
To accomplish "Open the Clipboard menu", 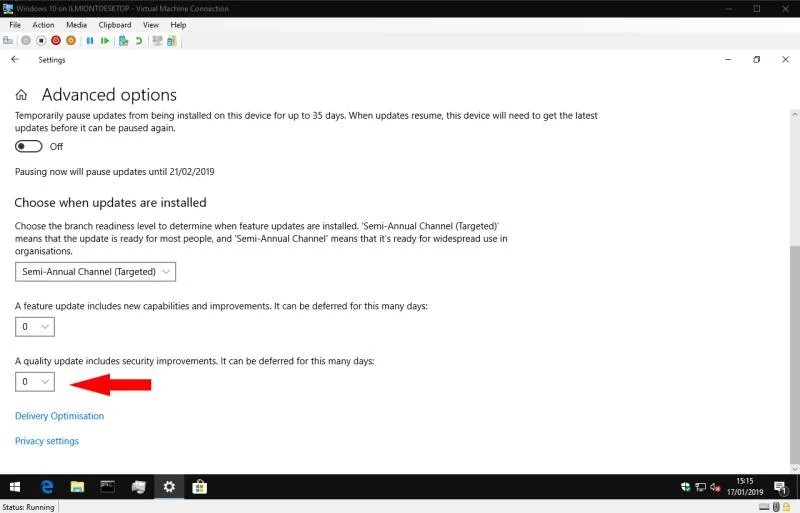I will [115, 25].
